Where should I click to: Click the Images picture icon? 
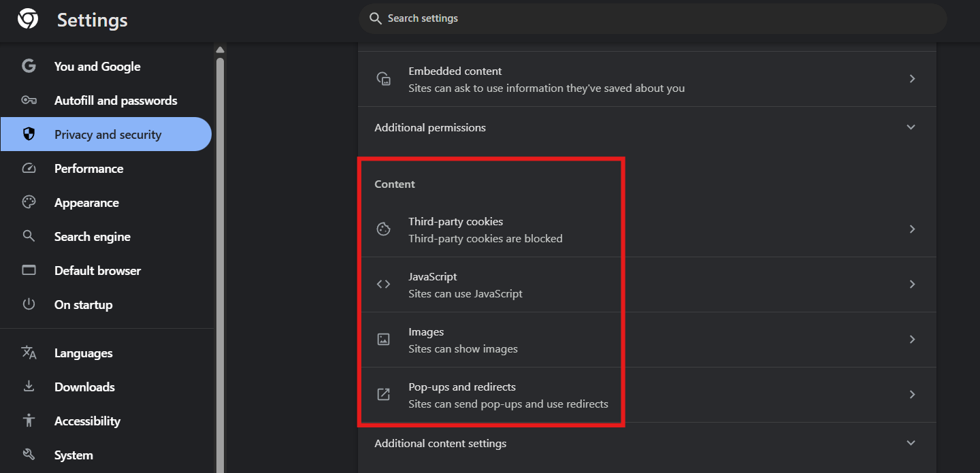[x=383, y=340]
